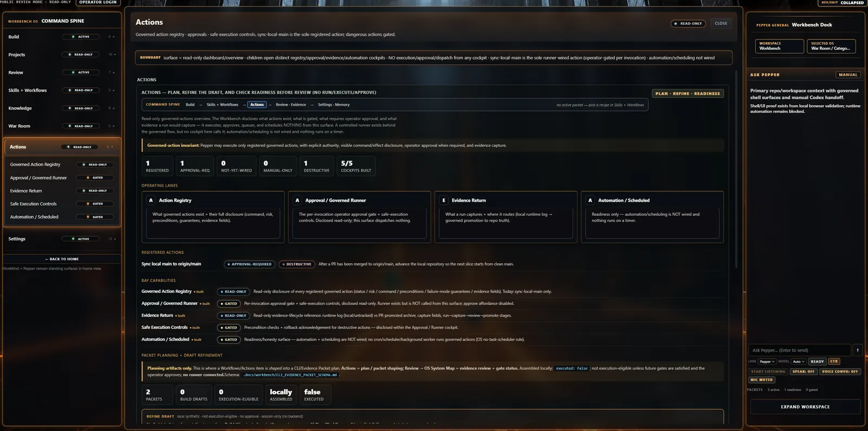Screen dimensions: 868x431
Task: Open the Lane dropdown set to Pepper
Action: (x=767, y=362)
